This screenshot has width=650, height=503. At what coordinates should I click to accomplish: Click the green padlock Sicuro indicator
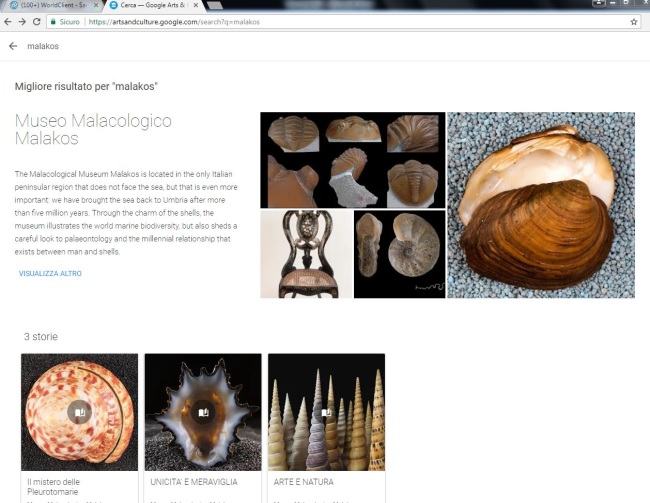click(65, 22)
